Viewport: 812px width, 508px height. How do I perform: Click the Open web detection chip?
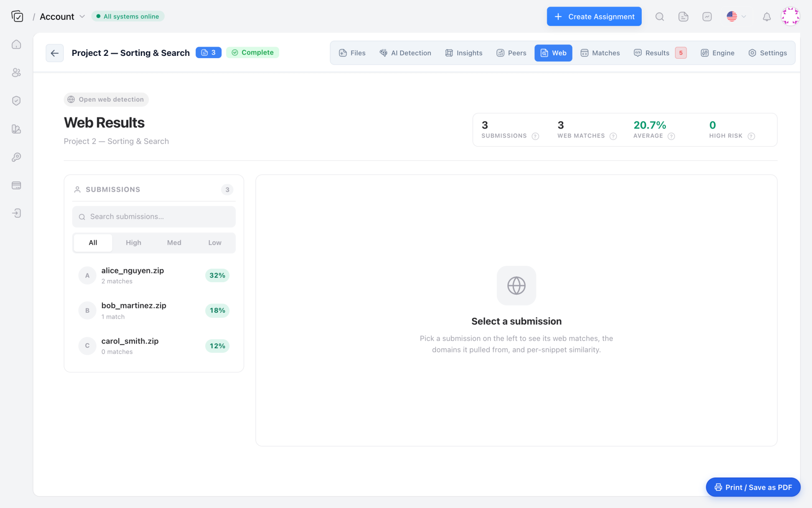tap(106, 99)
